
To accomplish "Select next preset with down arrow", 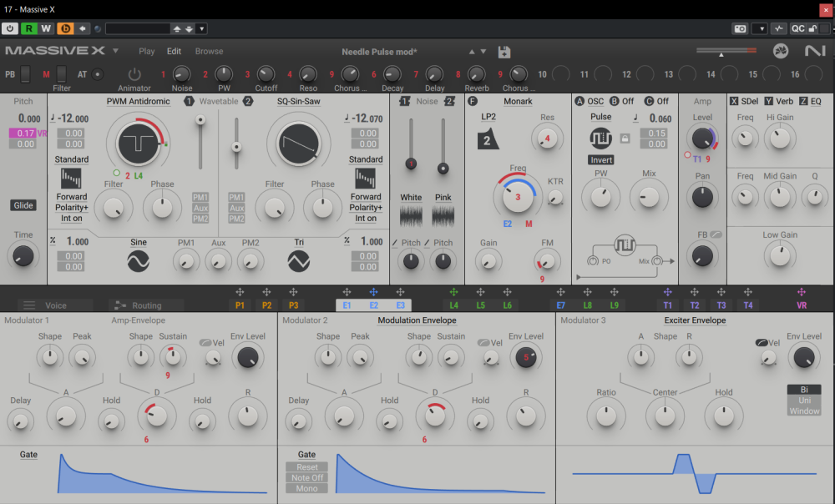I will [x=483, y=52].
